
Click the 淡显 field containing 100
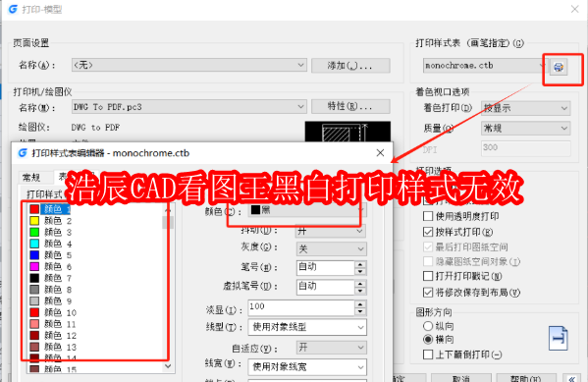click(x=301, y=307)
